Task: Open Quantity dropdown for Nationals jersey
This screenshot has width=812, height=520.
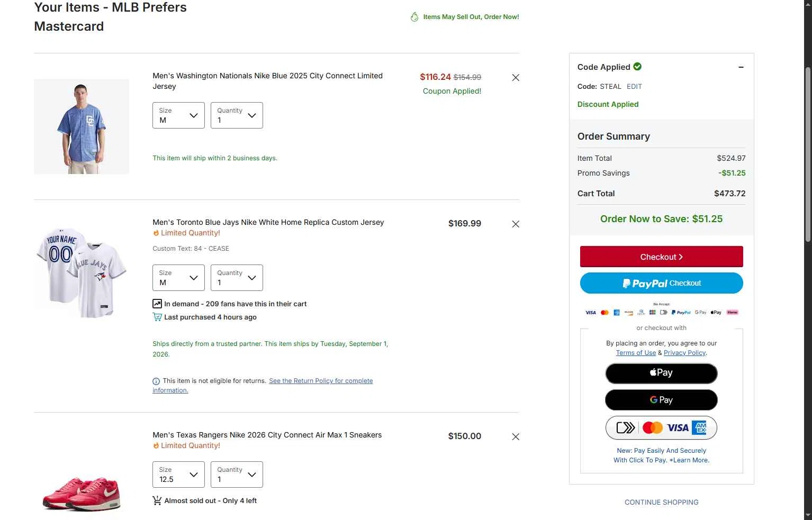Action: (x=237, y=115)
